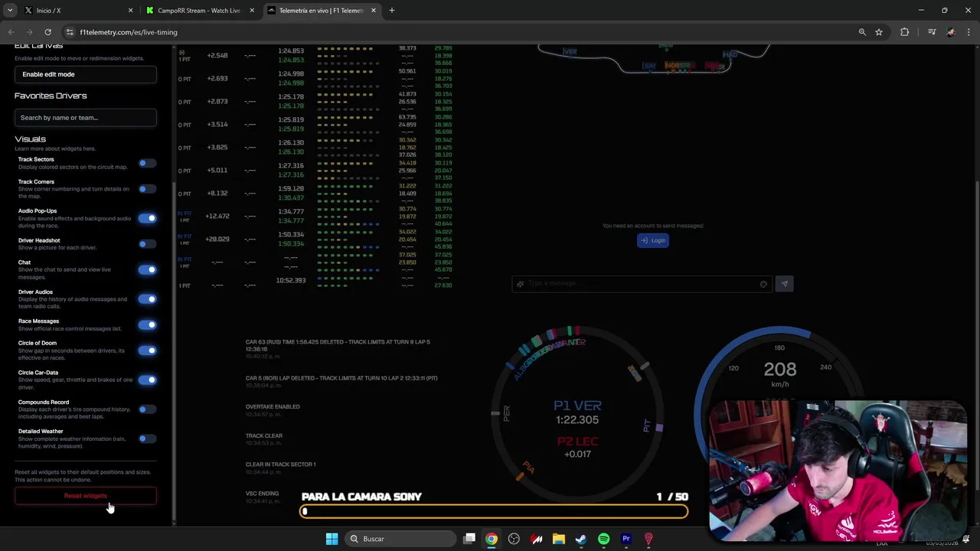Open a new browser tab
This screenshot has width=980, height=551.
(x=392, y=11)
